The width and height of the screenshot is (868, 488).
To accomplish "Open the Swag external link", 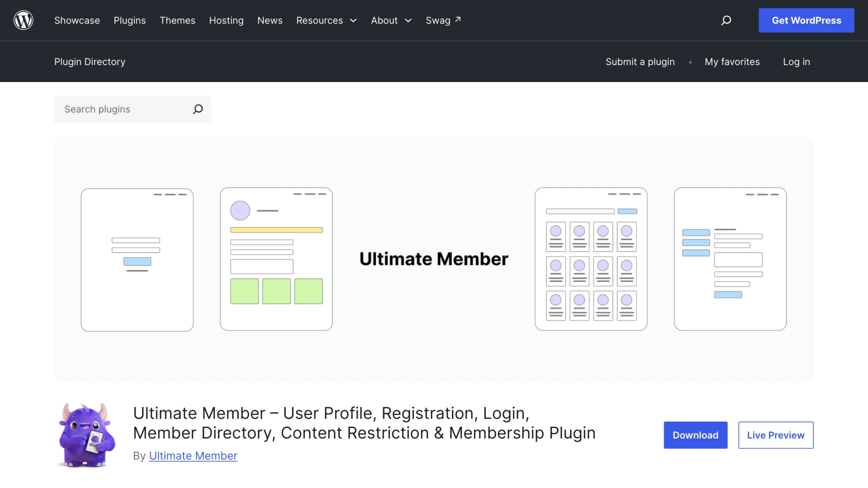I will click(443, 20).
